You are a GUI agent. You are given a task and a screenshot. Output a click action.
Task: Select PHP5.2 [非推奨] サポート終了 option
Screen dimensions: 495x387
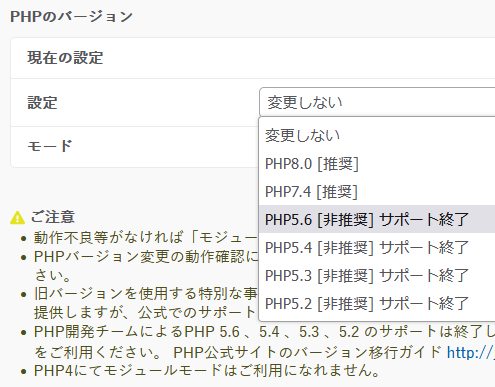[x=377, y=303]
